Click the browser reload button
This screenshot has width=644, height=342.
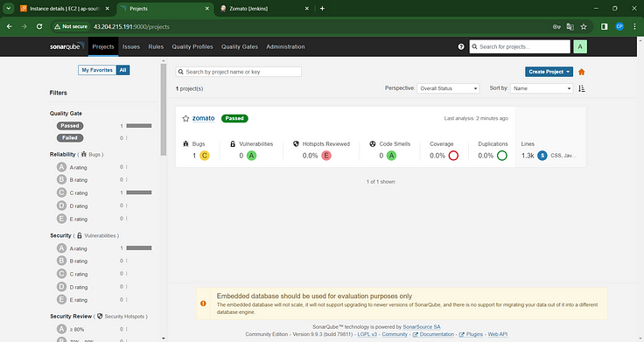click(x=39, y=26)
